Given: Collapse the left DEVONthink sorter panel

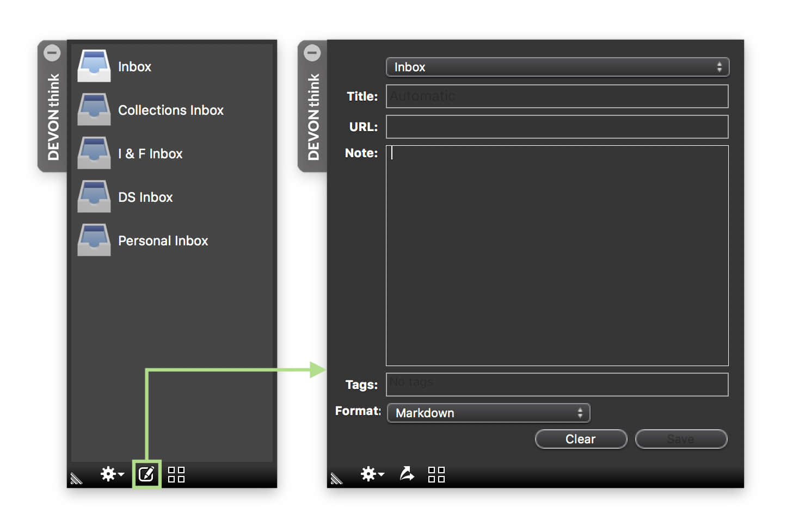Looking at the screenshot, I should [x=52, y=53].
